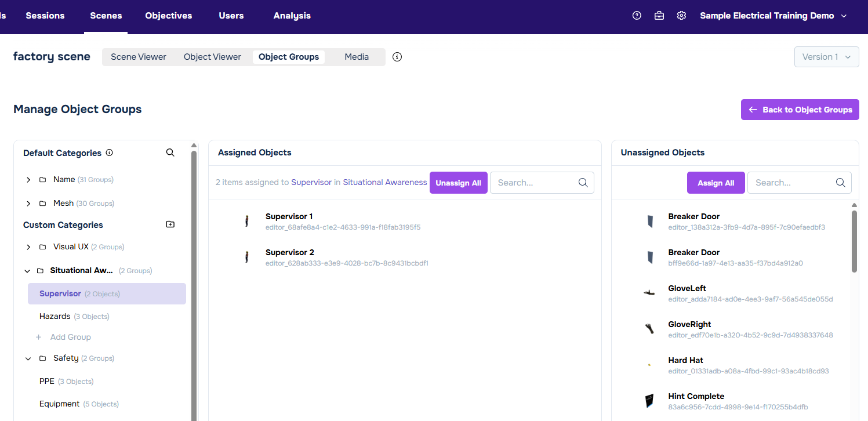The width and height of the screenshot is (868, 421).
Task: Click search icon in Assigned Objects search
Action: pyautogui.click(x=583, y=183)
